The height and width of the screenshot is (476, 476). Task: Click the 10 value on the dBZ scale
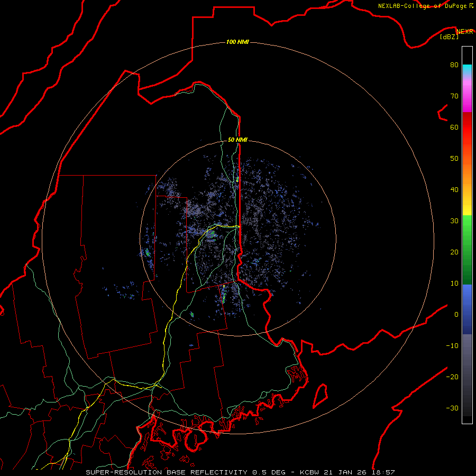pyautogui.click(x=454, y=283)
